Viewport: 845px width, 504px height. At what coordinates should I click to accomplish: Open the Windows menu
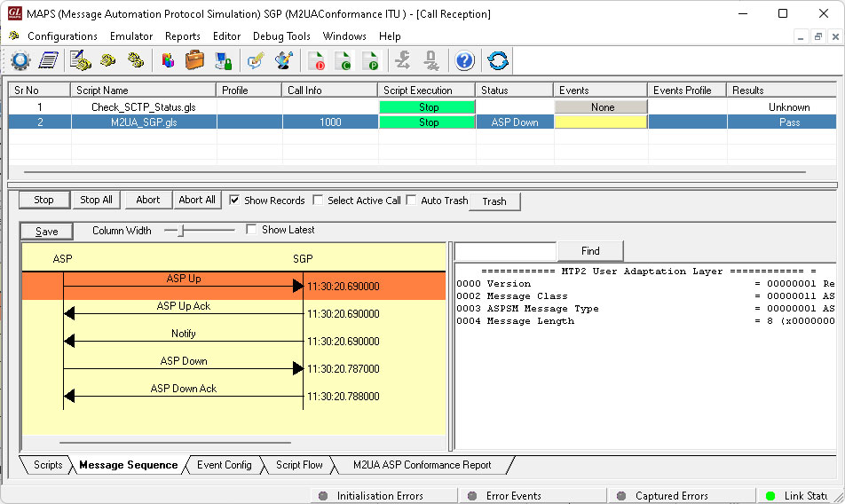pos(344,36)
